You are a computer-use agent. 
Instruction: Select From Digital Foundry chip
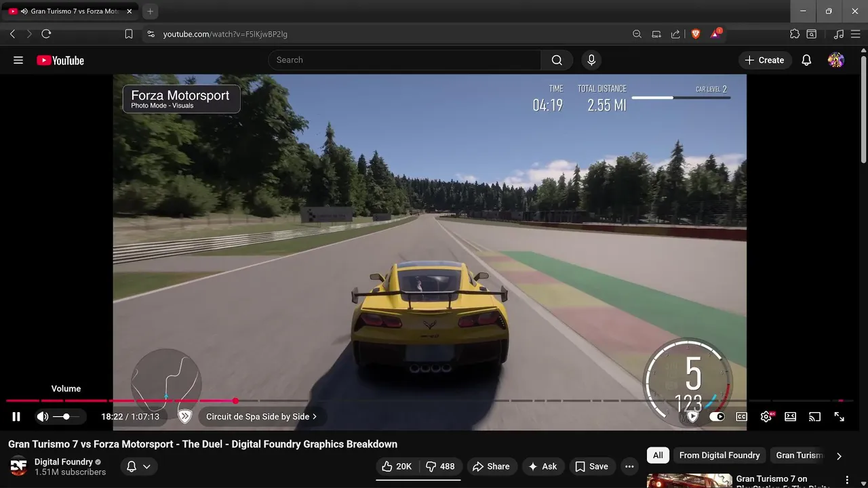719,455
